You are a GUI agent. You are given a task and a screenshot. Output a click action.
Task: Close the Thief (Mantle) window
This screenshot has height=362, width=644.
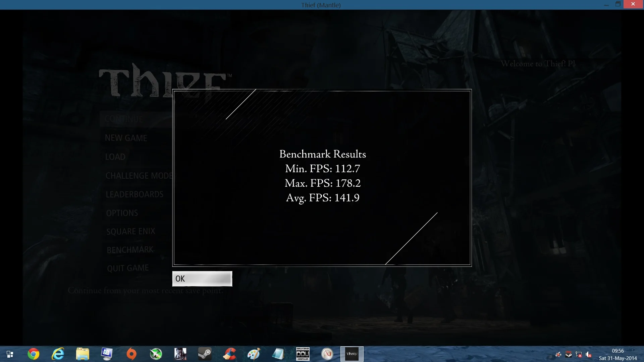(x=633, y=4)
